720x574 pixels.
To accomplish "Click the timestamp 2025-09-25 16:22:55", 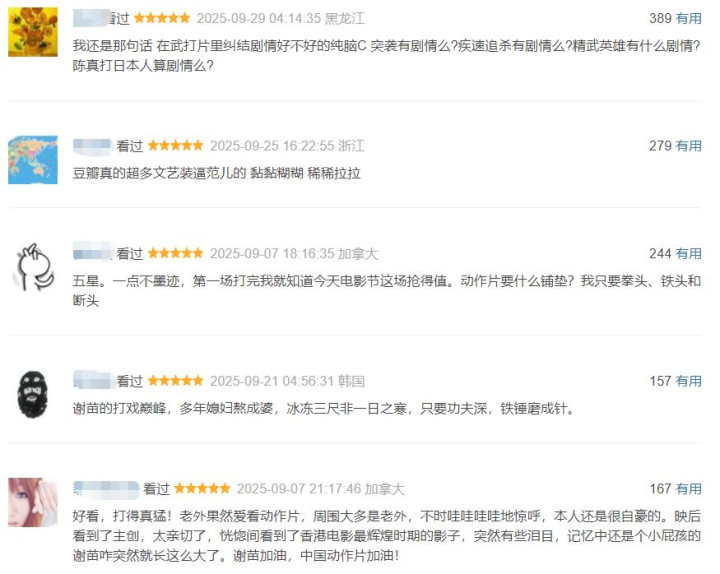I will click(272, 146).
